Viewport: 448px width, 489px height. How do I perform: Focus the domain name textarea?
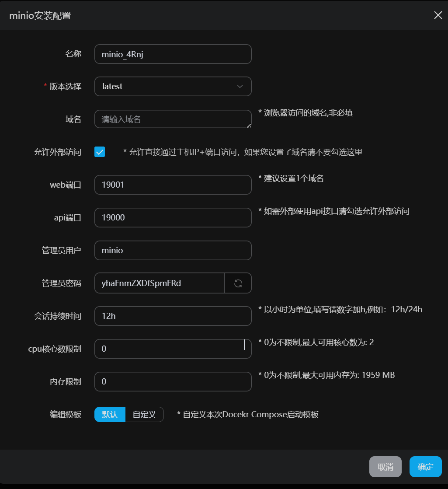pyautogui.click(x=173, y=119)
